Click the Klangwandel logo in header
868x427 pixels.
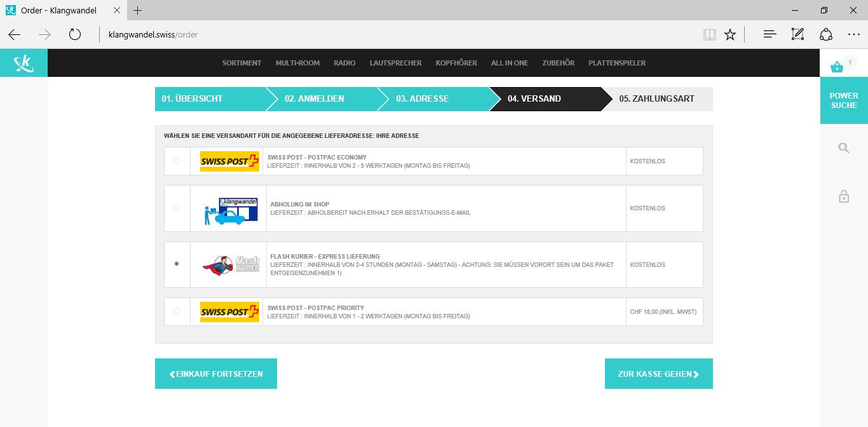[x=24, y=63]
